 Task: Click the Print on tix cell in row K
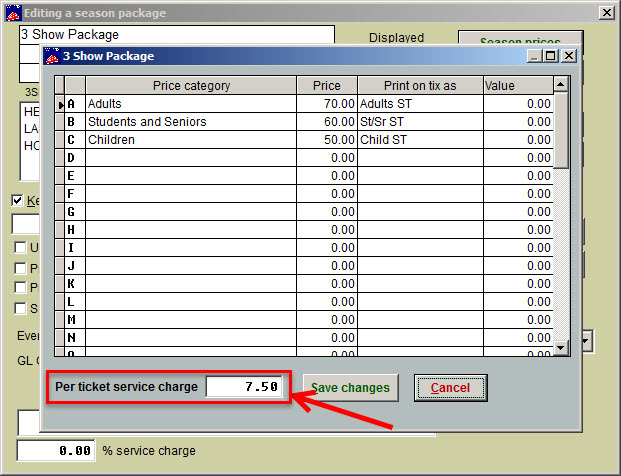(420, 284)
